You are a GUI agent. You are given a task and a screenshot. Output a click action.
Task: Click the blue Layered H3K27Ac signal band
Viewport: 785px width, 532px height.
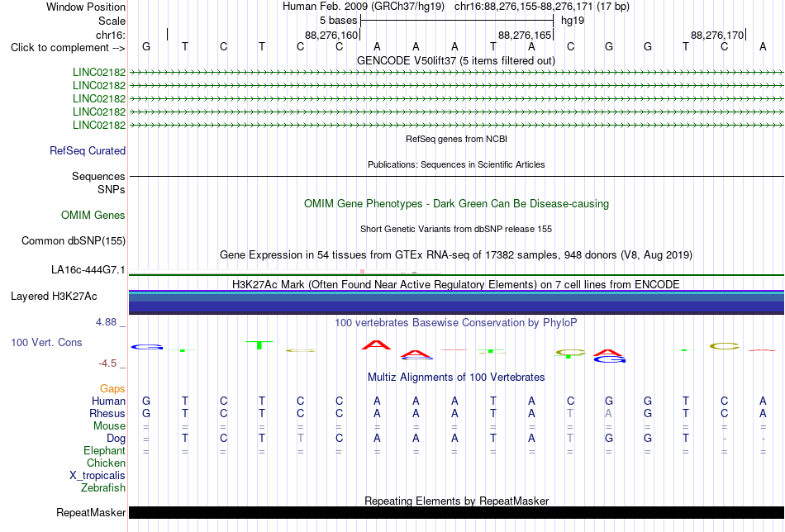tap(456, 302)
